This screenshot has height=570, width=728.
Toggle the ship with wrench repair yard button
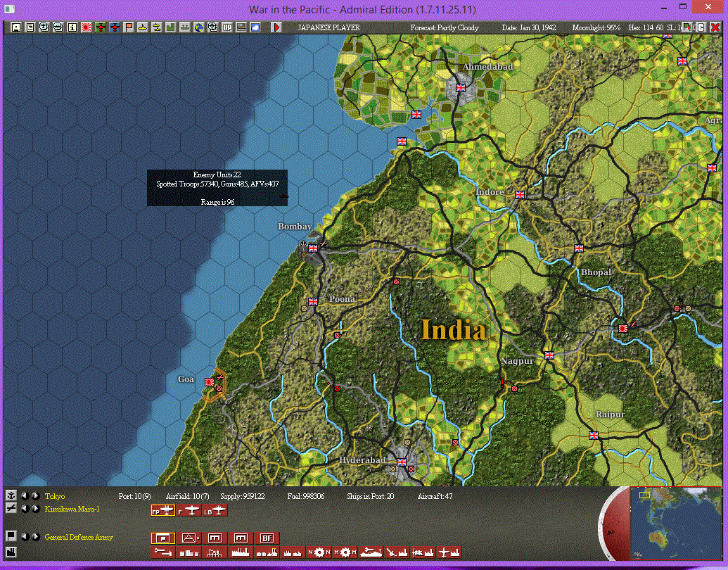371,552
